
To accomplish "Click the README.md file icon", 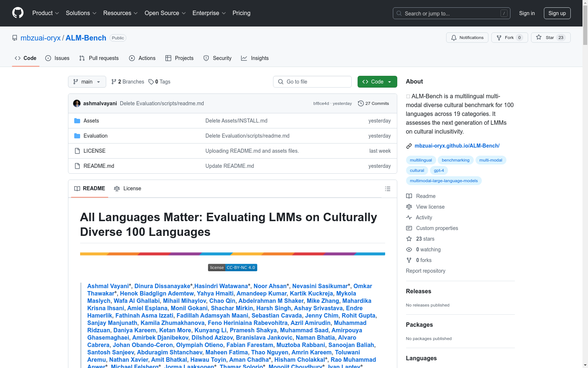I will click(x=77, y=166).
